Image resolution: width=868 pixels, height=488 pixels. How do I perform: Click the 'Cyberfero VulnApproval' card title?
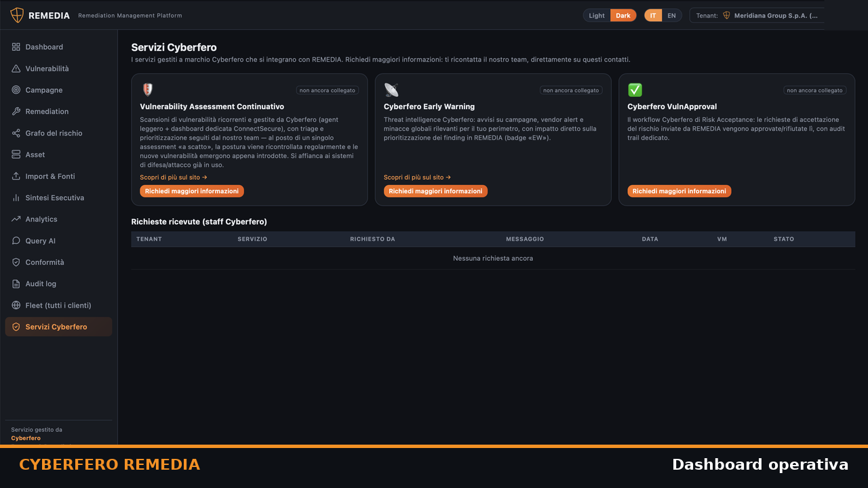point(672,106)
